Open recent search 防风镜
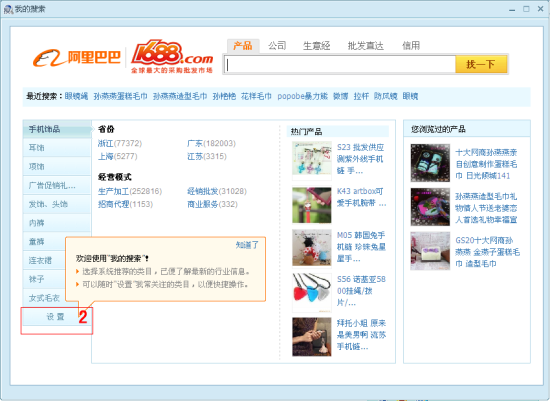The width and height of the screenshot is (550, 401). click(x=385, y=96)
